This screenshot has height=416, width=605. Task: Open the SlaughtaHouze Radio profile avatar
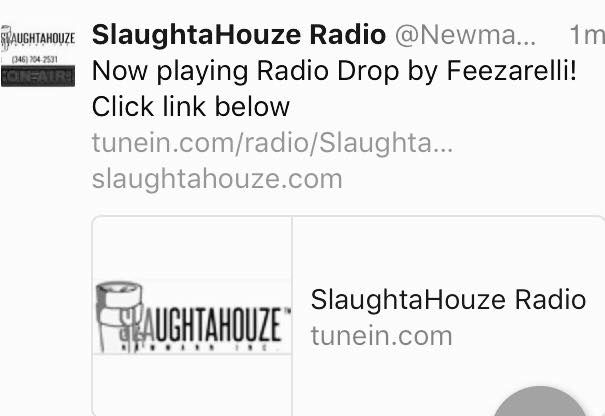click(x=38, y=56)
